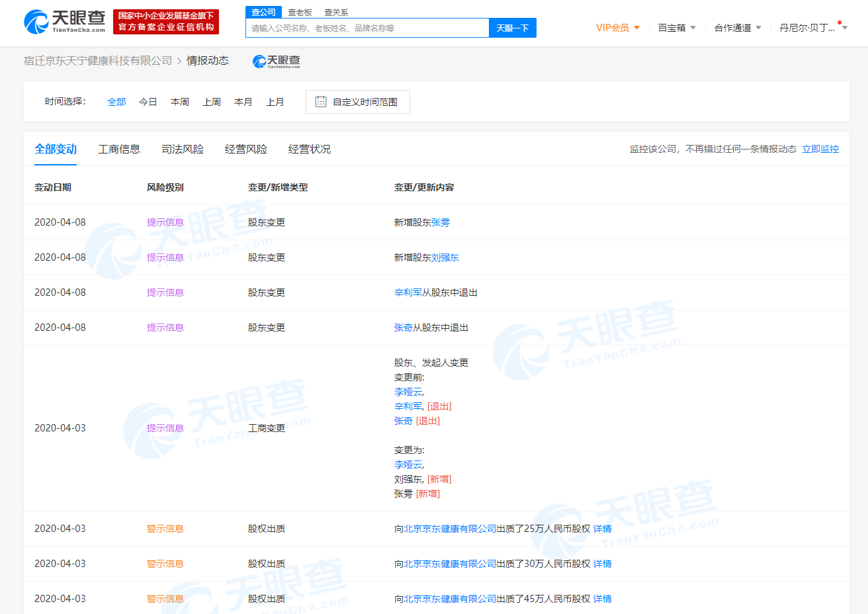
Task: Click the 风险级别 column header
Action: pyautogui.click(x=165, y=187)
